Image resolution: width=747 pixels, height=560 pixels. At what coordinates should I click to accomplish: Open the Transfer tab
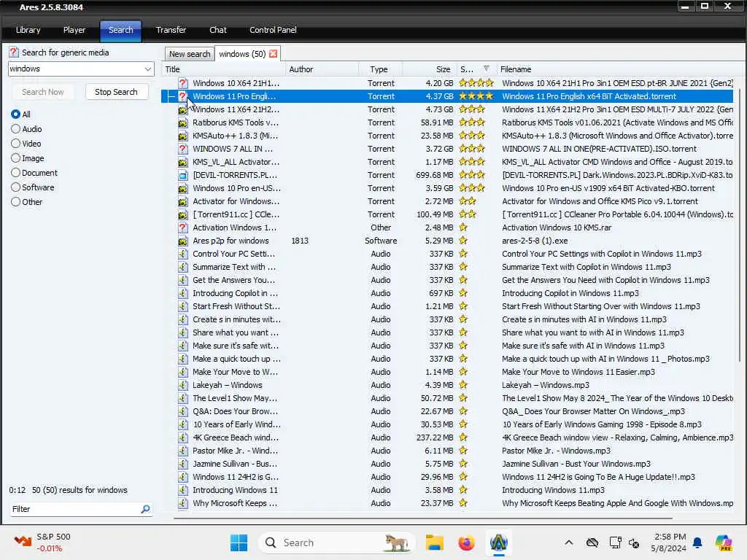[x=171, y=30]
